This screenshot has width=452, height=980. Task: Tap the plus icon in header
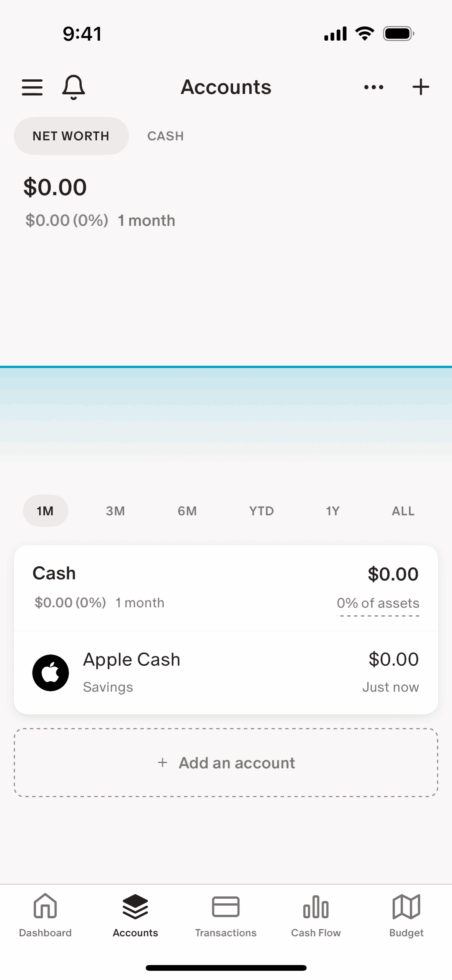pos(421,87)
